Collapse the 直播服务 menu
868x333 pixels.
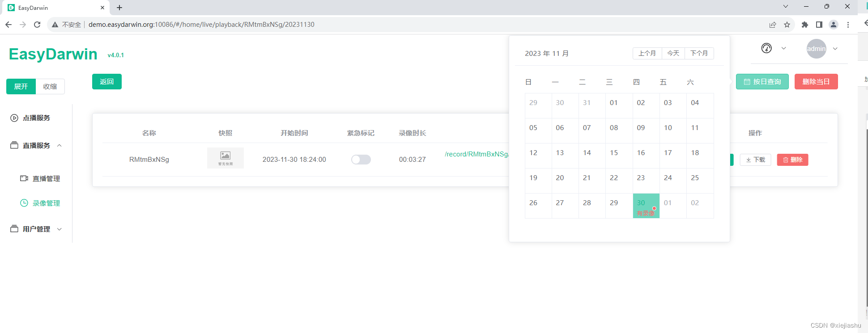60,146
